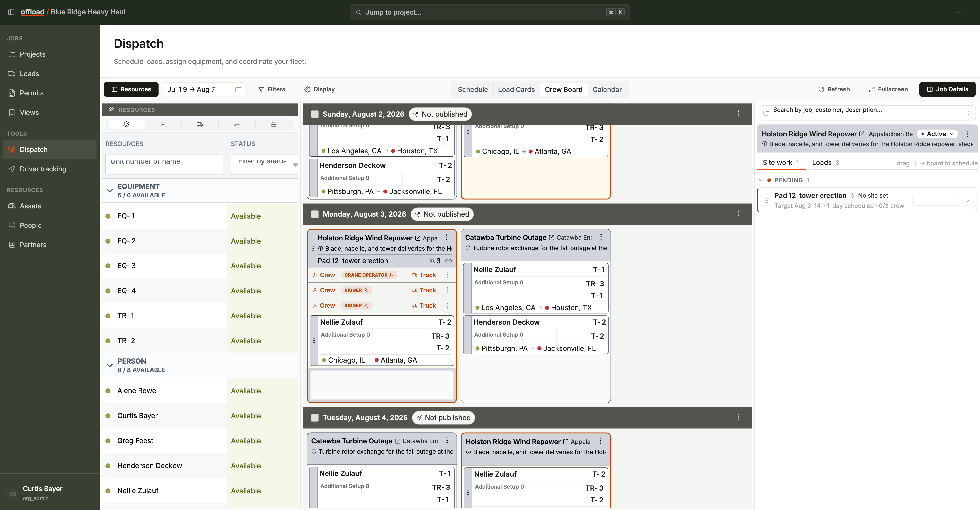This screenshot has height=510, width=980.
Task: Toggle the Job Details panel
Action: point(947,89)
